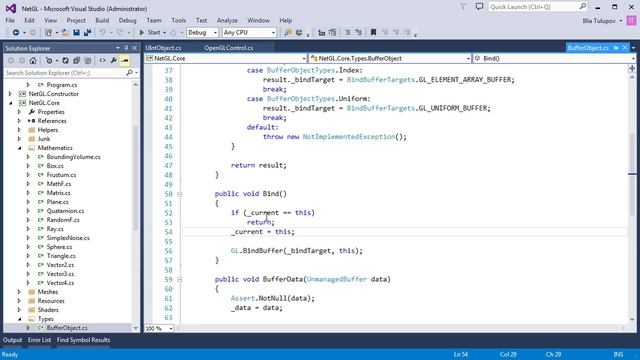Expand the Meshes folder node

point(19,292)
